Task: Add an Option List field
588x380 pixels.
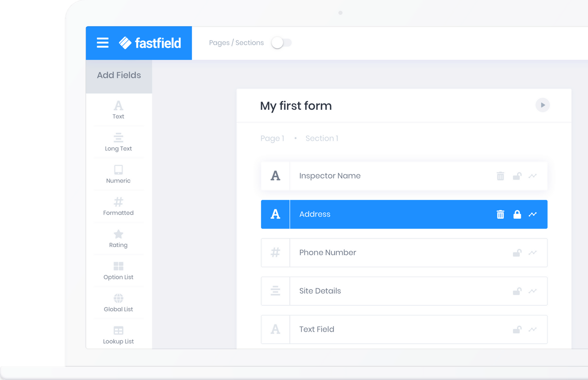Action: [x=118, y=270]
